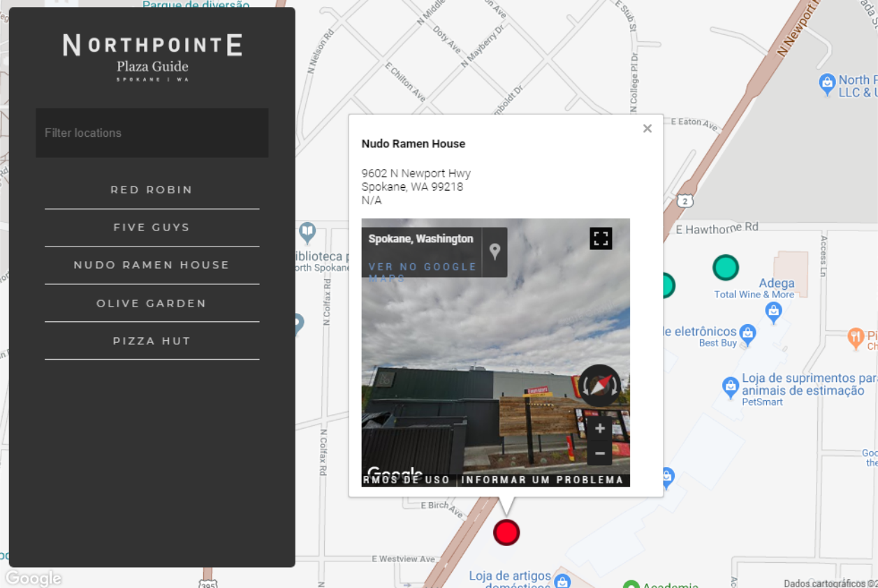Click the North F... LLC store pin
Image resolution: width=878 pixels, height=588 pixels.
coord(827,84)
